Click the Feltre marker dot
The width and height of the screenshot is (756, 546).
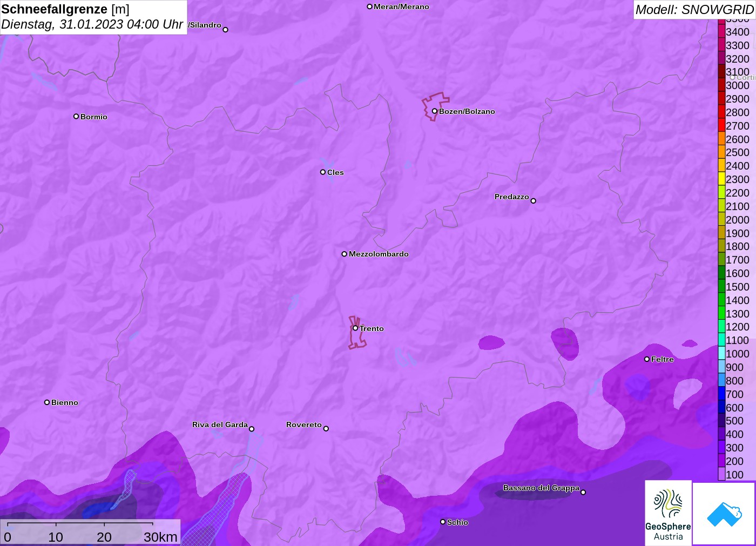tap(647, 359)
